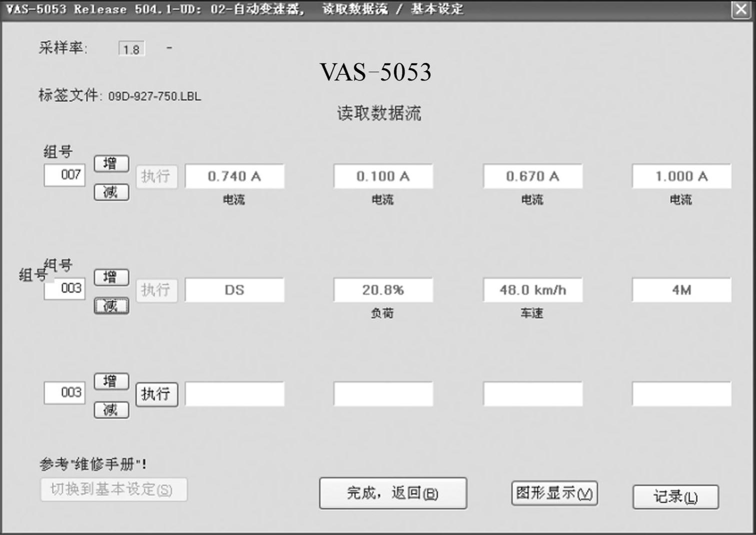This screenshot has width=756, height=535.
Task: Click the 车速 label under 48.0 km/h
Action: [532, 313]
